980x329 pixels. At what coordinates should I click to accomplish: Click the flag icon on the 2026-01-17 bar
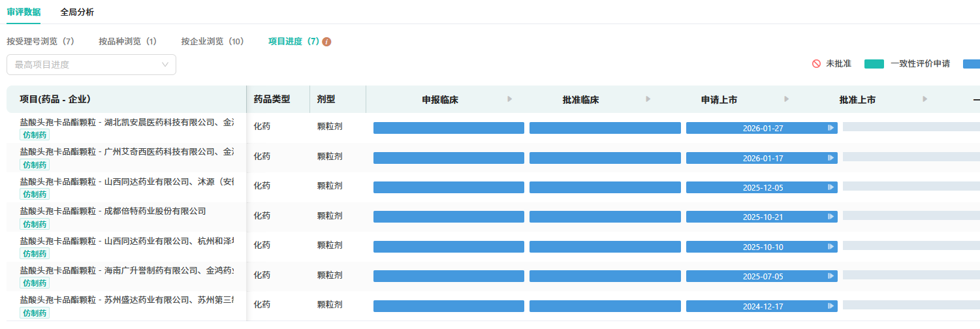pyautogui.click(x=831, y=158)
